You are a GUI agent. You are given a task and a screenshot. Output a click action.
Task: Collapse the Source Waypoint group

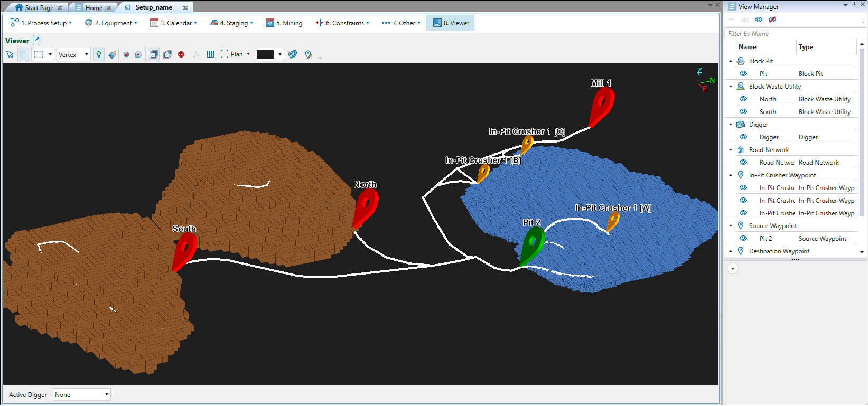tap(731, 225)
